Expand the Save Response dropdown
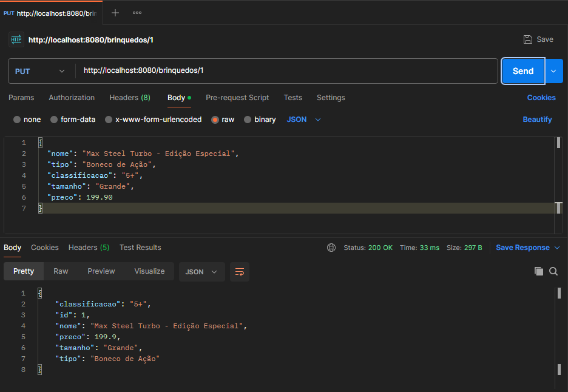Viewport: 568px width, 392px height. tap(557, 248)
